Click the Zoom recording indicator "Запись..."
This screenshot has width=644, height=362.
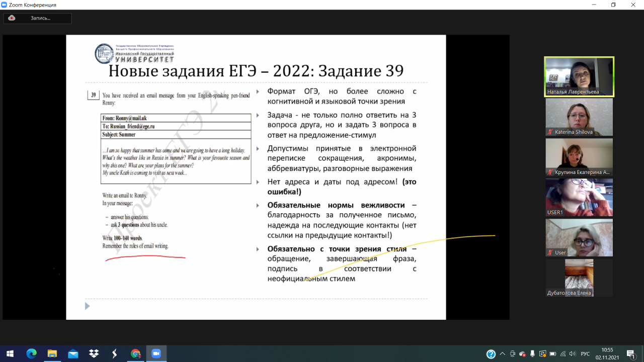(40, 18)
